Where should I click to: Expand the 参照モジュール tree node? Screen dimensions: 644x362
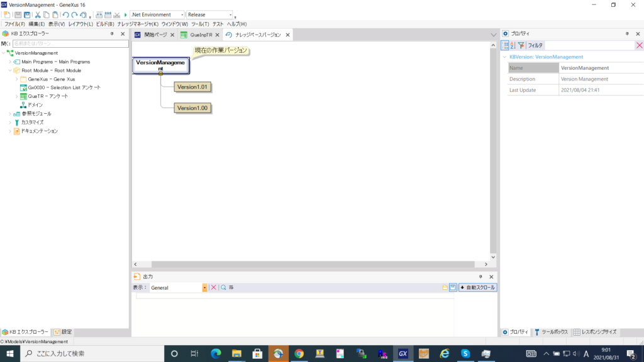[10, 114]
